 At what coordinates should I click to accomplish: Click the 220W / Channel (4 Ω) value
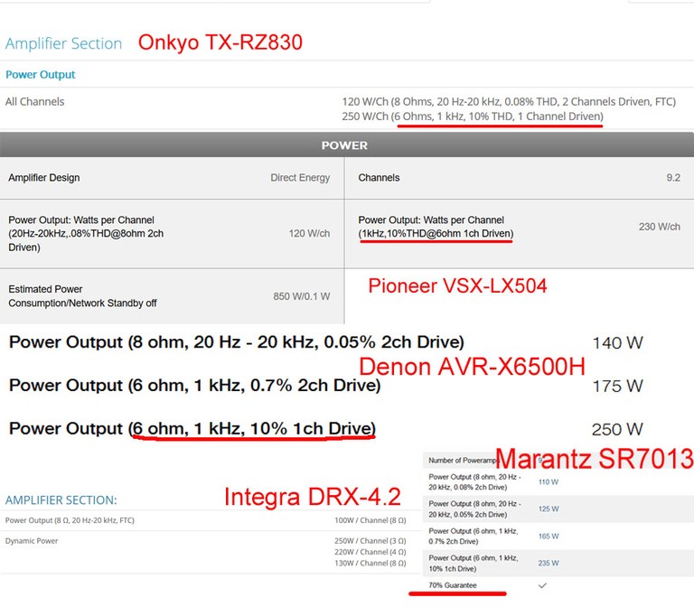370,552
